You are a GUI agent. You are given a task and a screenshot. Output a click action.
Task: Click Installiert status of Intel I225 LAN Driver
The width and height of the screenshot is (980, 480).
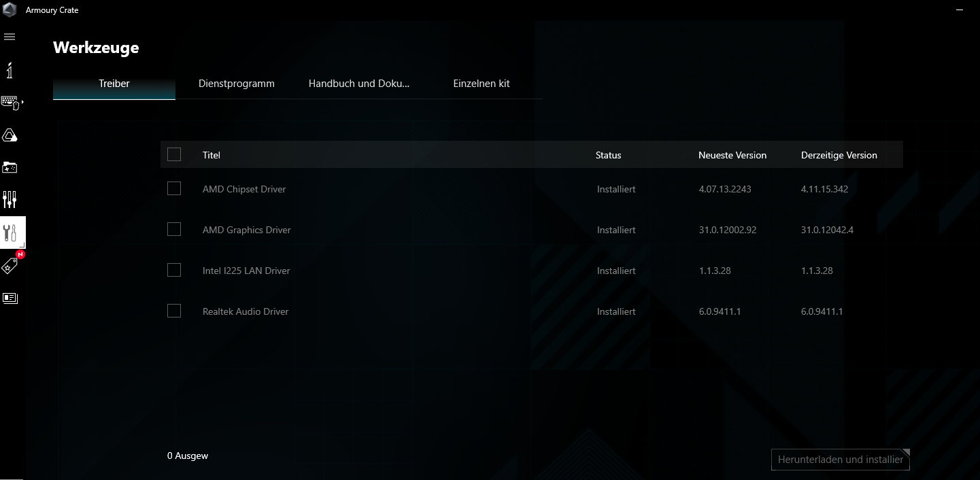pyautogui.click(x=616, y=271)
